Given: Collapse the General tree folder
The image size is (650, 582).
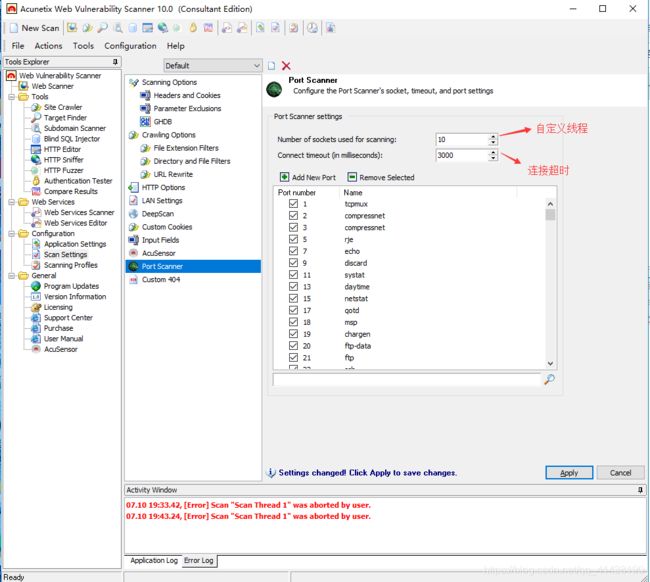Looking at the screenshot, I should click(12, 276).
